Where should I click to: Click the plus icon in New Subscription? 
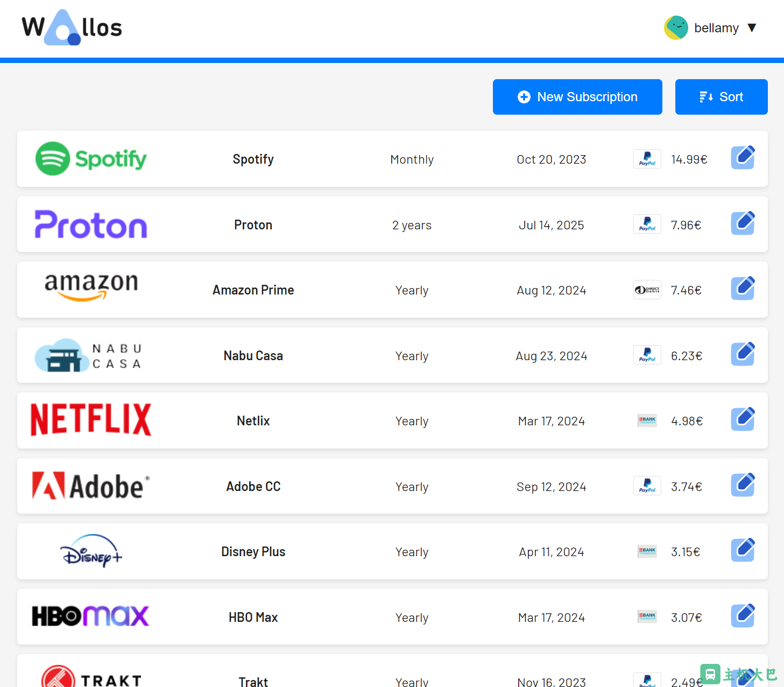[524, 97]
